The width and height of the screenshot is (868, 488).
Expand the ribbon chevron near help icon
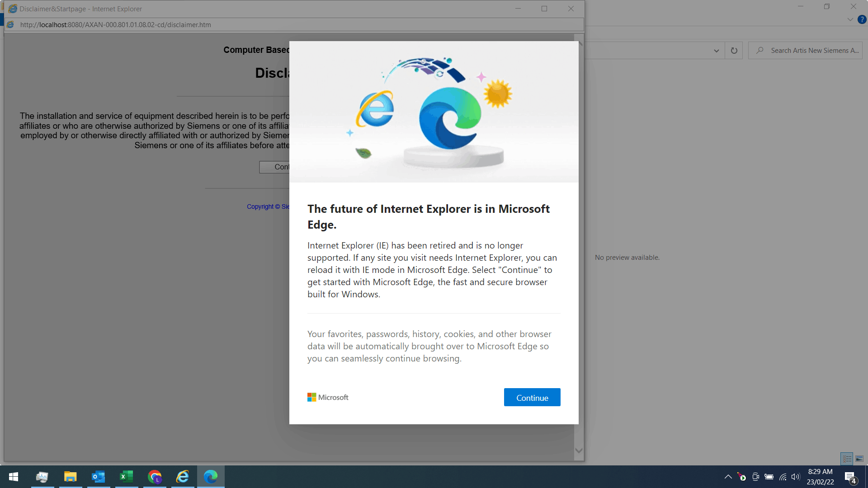[850, 19]
